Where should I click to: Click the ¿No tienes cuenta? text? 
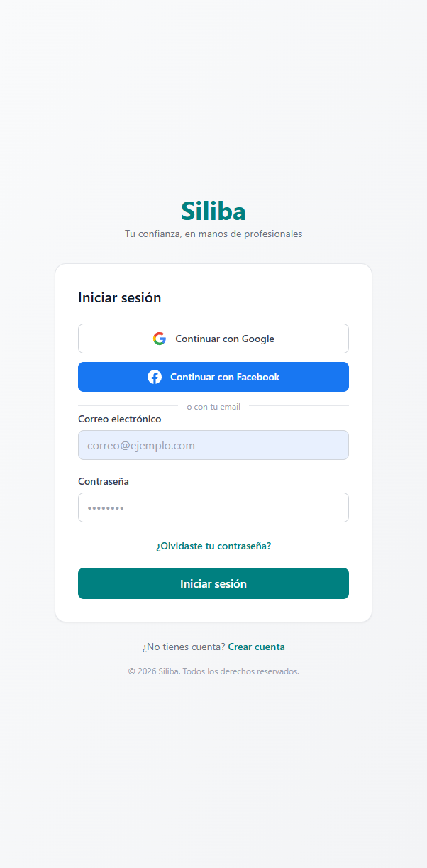tap(184, 647)
